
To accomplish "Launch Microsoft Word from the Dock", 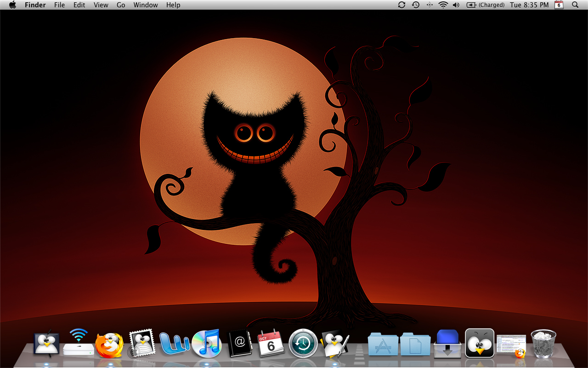I will [x=175, y=343].
